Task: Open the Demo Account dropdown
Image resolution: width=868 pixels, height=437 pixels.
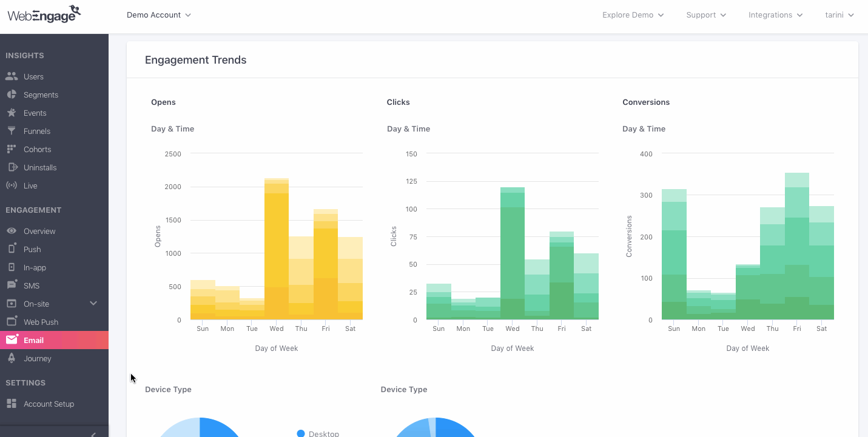Action: click(x=159, y=15)
